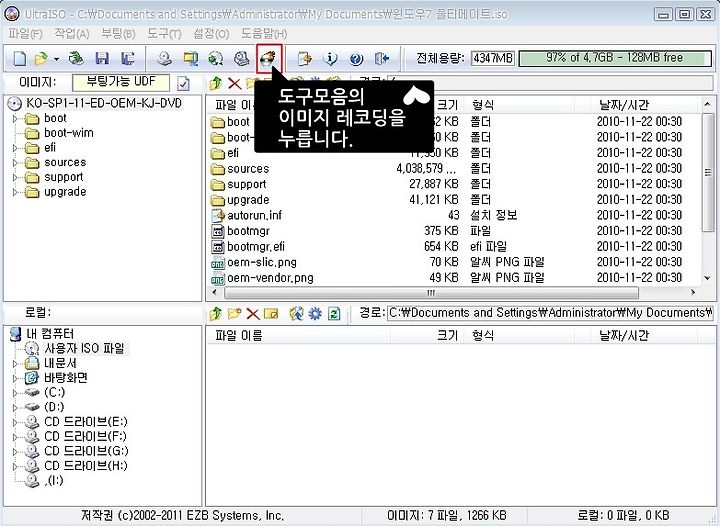Click the bootable UDF image type field

click(121, 83)
